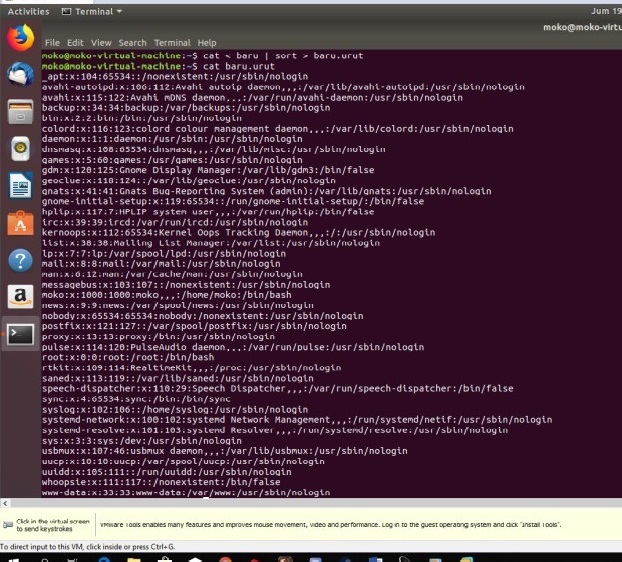
Task: Click the line starting with pulse:x:114:120
Action: tap(233, 347)
